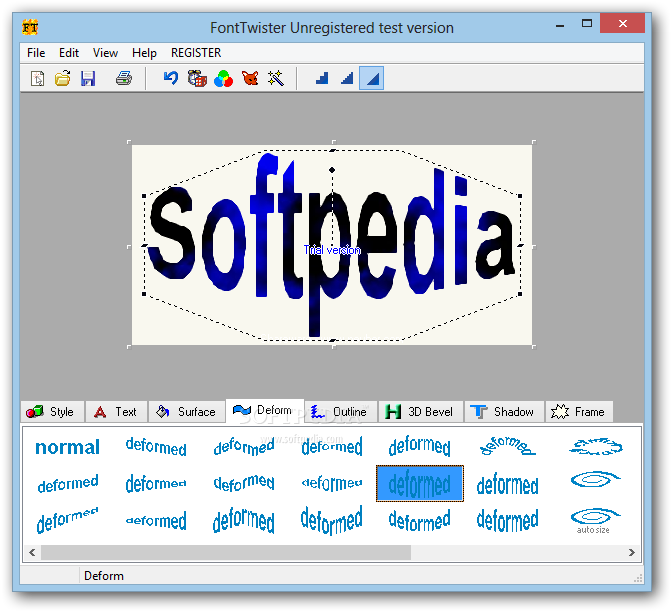
Task: Close the FontTwister window
Action: point(623,24)
